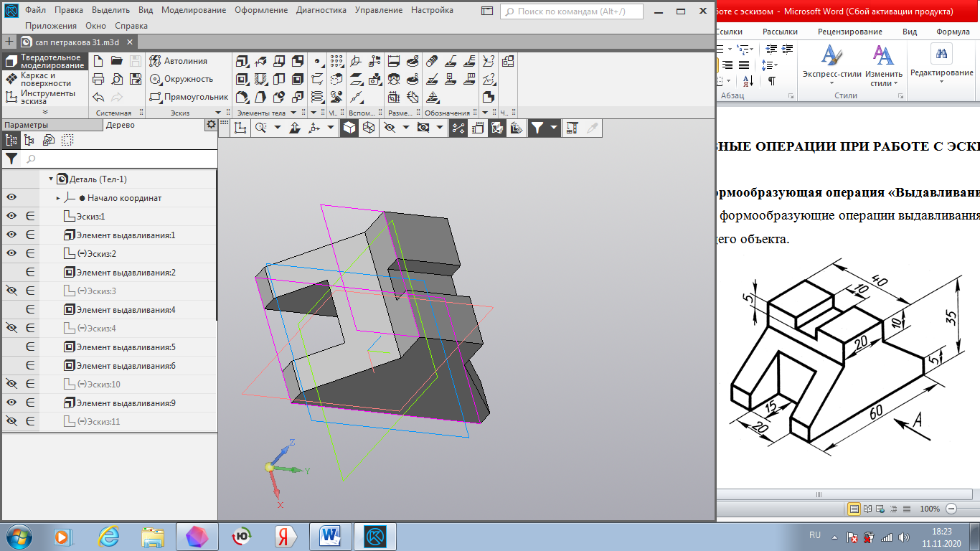Viewport: 980px width, 551px height.
Task: Choose the Прямоугольник rectangle tool
Action: (x=189, y=97)
